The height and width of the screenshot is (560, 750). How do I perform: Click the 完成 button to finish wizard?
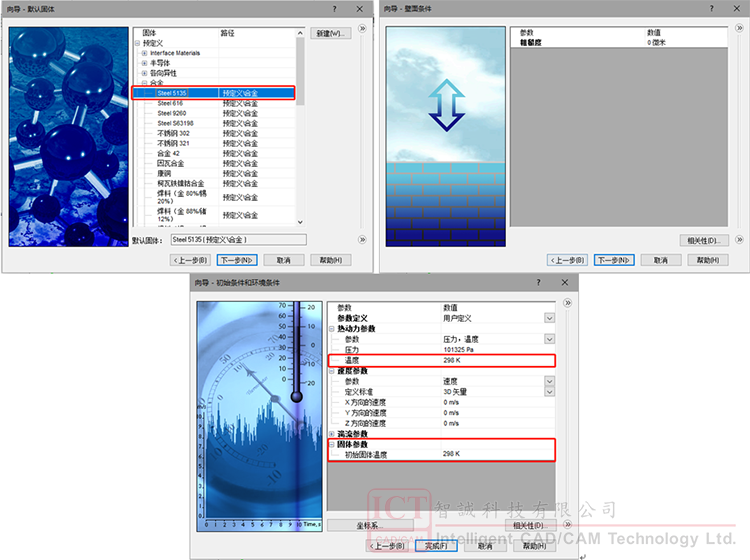click(x=436, y=546)
